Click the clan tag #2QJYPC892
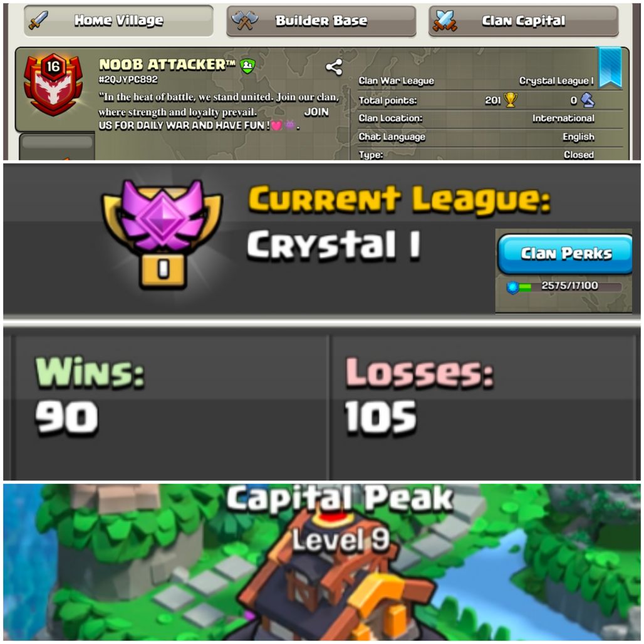Screen dimensions: 644x644 tap(128, 80)
